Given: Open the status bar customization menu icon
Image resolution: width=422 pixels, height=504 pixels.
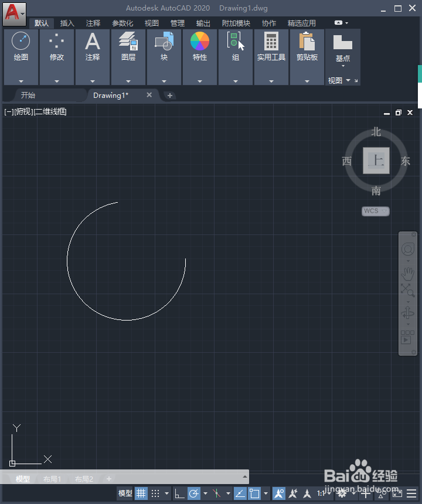Looking at the screenshot, I should (x=411, y=493).
